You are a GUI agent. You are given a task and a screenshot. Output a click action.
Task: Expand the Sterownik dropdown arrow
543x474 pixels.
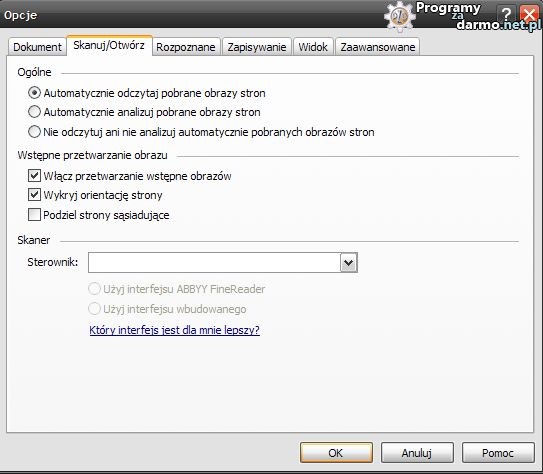point(349,262)
